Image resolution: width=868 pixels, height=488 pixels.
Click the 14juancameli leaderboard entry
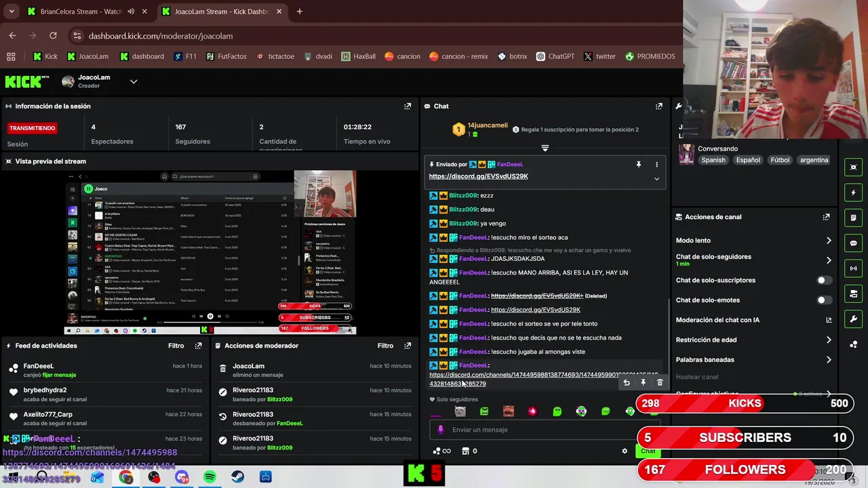pos(479,129)
